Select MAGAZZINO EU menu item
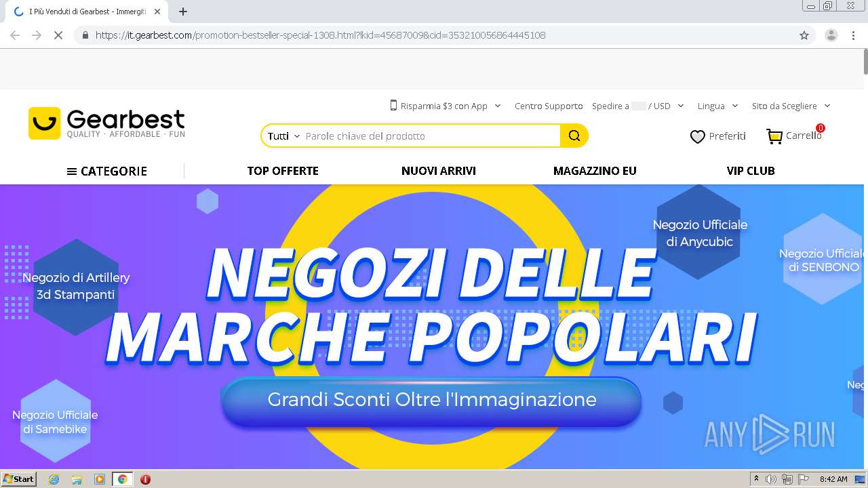868x488 pixels. pyautogui.click(x=595, y=171)
